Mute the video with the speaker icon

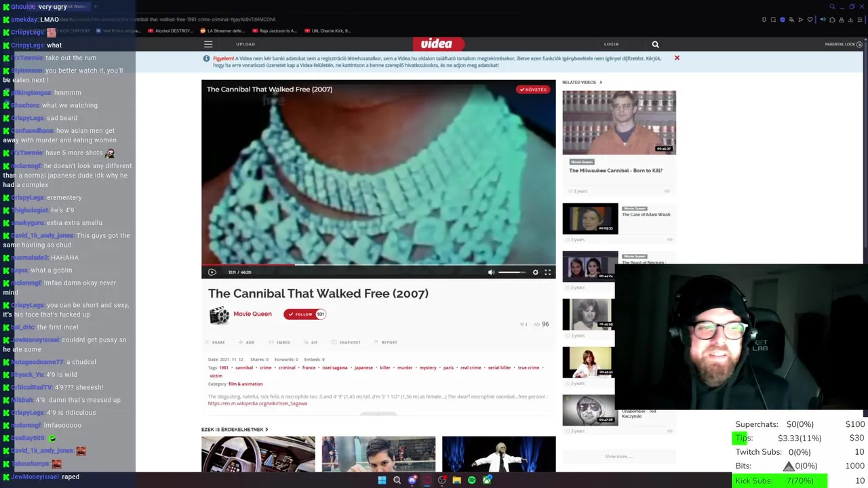(492, 272)
